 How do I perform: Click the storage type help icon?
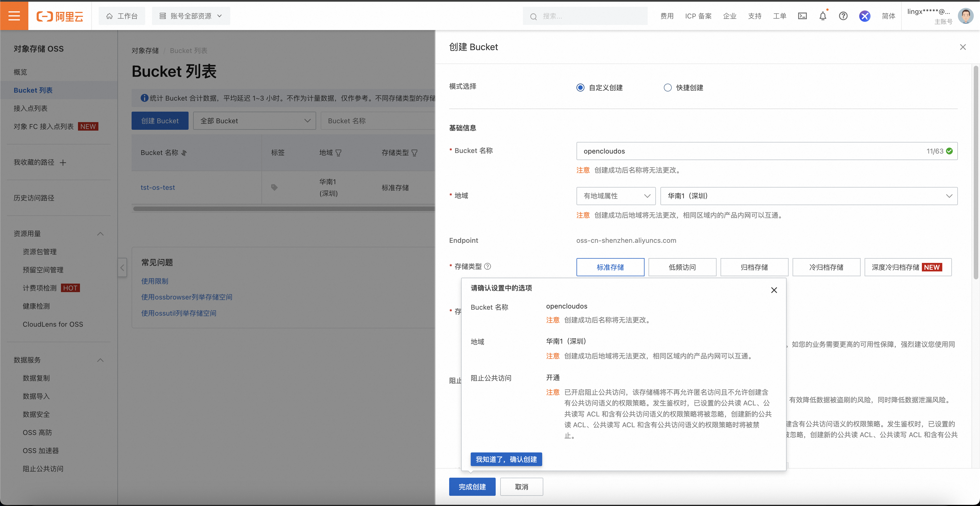(487, 267)
